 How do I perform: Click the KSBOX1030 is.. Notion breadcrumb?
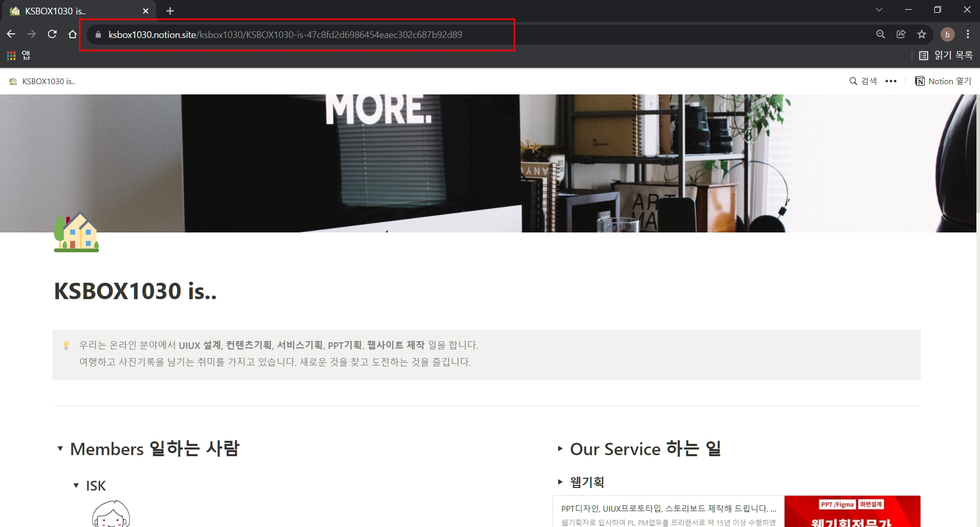(x=42, y=81)
